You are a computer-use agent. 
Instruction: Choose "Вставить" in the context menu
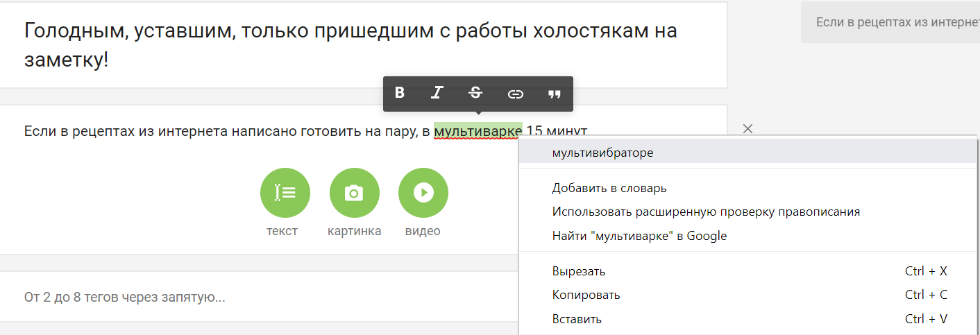pyautogui.click(x=577, y=319)
